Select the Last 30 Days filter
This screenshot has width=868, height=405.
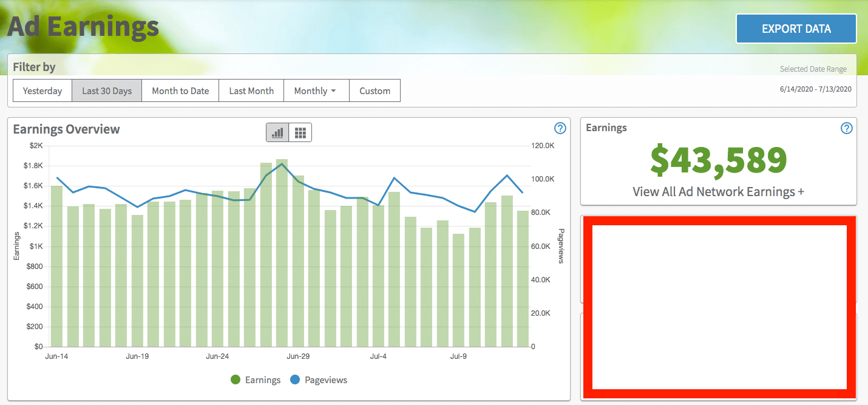[107, 90]
